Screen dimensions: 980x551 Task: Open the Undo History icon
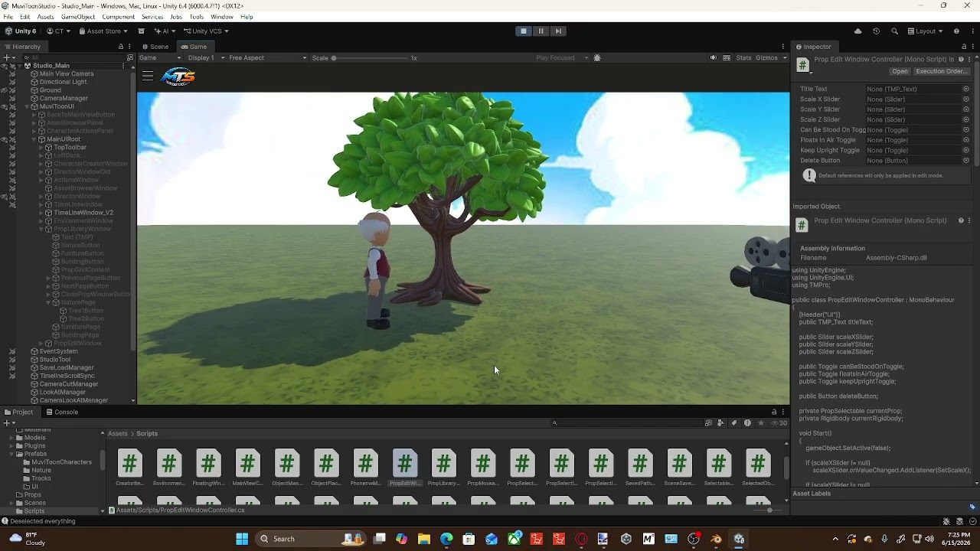click(x=876, y=31)
